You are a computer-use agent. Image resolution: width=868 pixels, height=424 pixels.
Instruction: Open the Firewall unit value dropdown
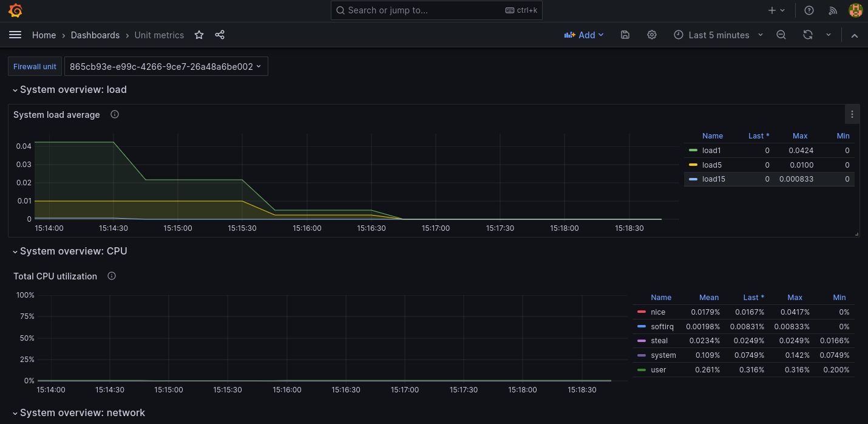coord(166,66)
